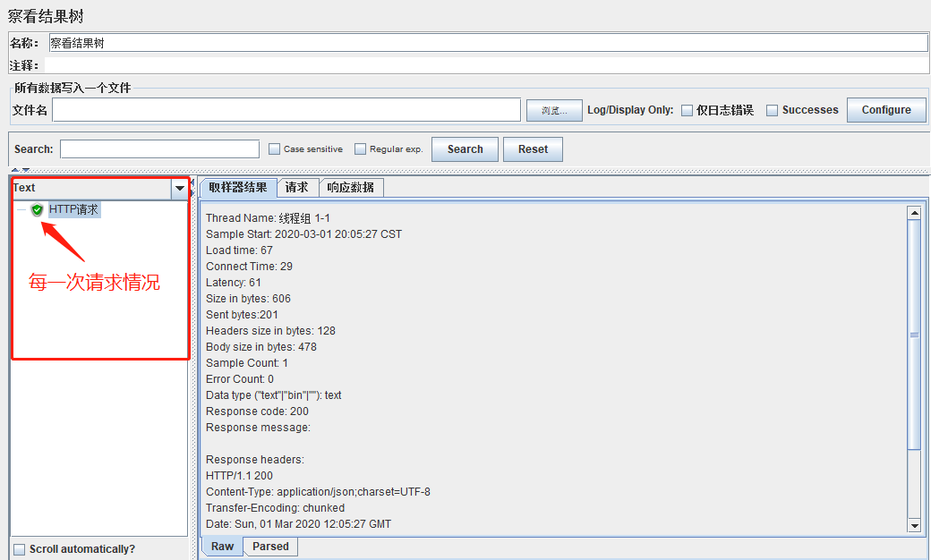
Task: Enable the Successes display filter
Action: point(772,109)
